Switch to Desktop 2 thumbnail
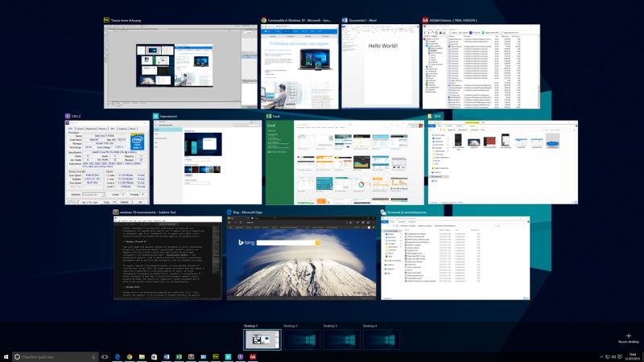 coord(302,339)
